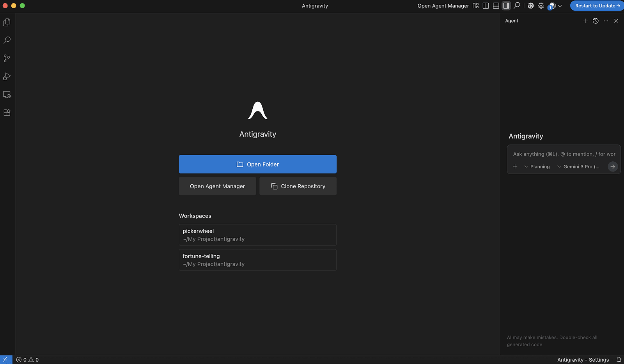Open the Search view in the activity bar

(x=7, y=40)
